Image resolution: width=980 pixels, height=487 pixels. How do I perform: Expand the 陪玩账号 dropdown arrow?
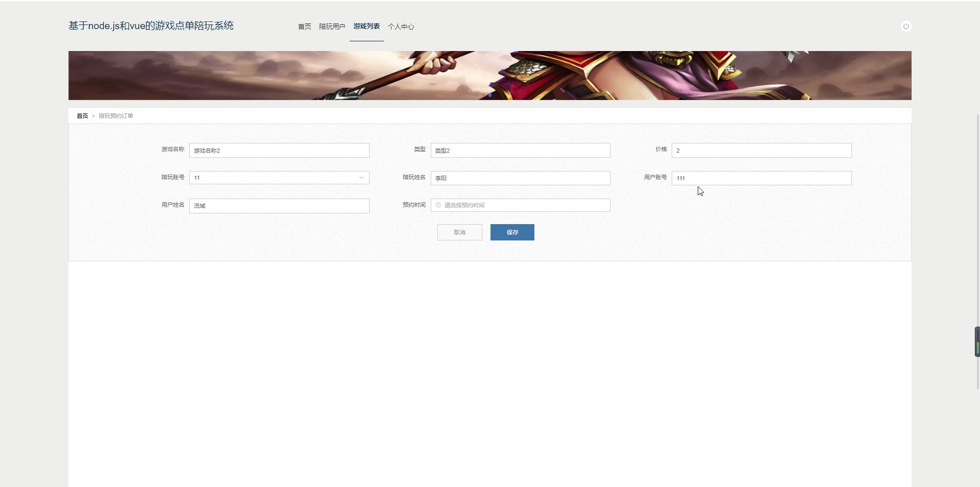click(361, 178)
